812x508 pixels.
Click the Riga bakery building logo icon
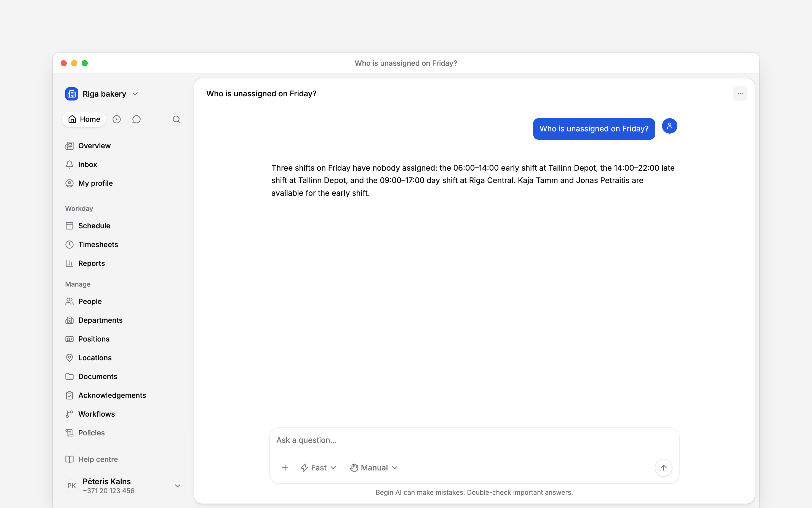(71, 94)
